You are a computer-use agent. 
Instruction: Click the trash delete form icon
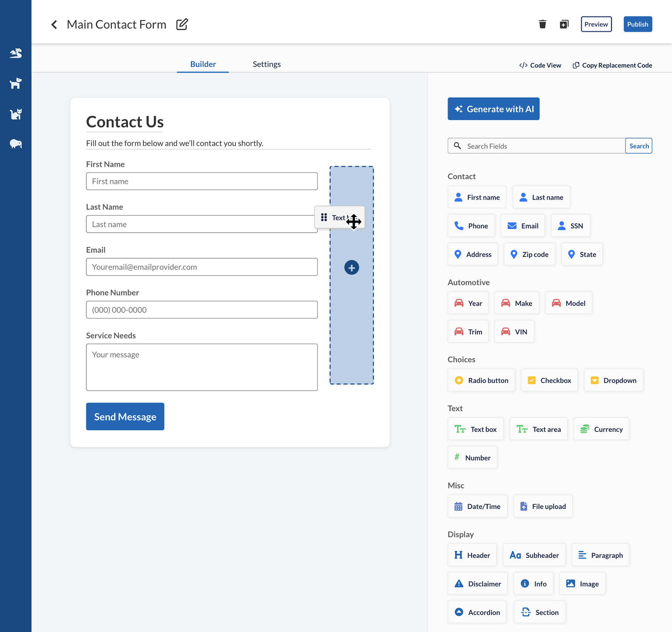542,24
